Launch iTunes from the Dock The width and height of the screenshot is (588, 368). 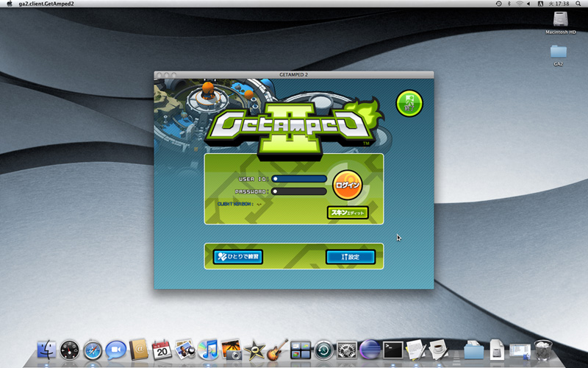[x=208, y=349]
